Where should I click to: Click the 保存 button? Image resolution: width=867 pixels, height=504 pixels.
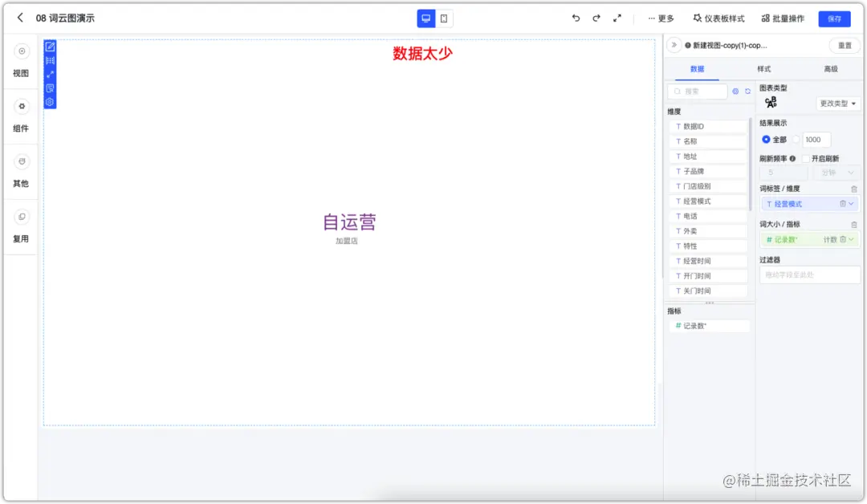point(835,18)
